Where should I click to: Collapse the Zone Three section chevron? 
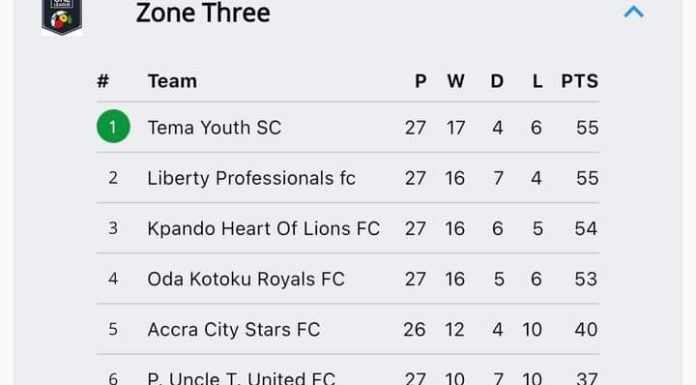tap(633, 11)
